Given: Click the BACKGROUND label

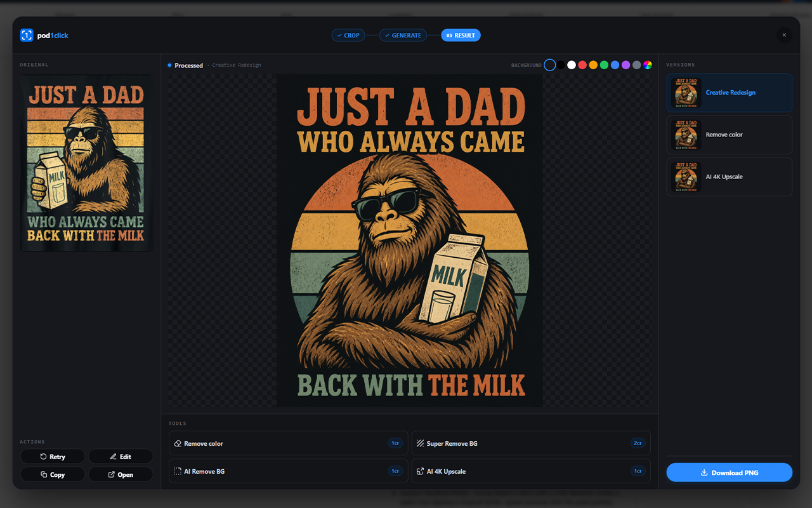Looking at the screenshot, I should [527, 65].
